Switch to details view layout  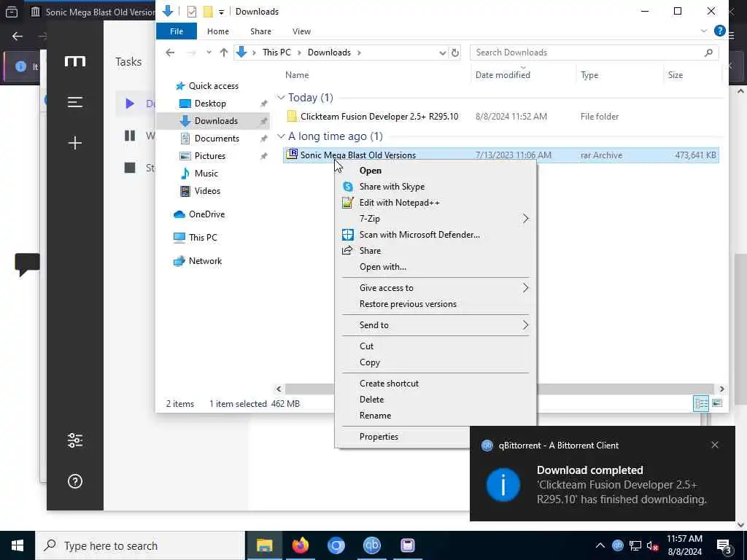701,404
